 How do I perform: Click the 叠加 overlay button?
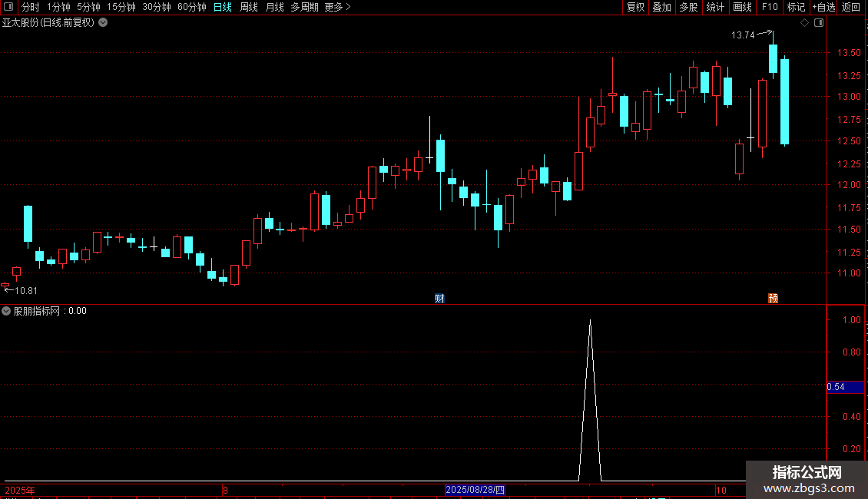tap(661, 7)
